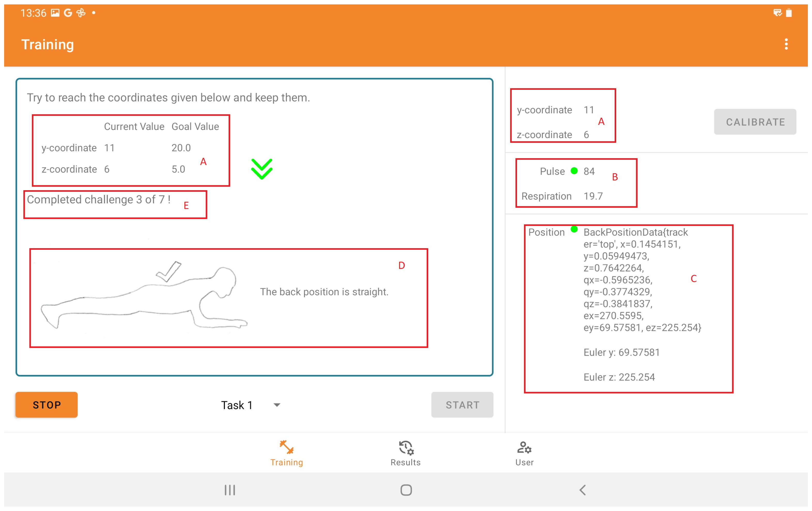Viewport: 812px width, 511px height.
Task: Tap the green Pulse status dot
Action: [574, 171]
